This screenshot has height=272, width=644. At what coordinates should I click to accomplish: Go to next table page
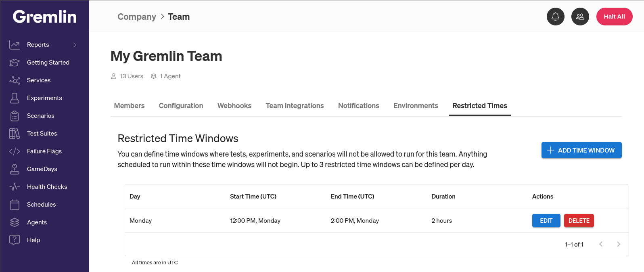click(619, 244)
